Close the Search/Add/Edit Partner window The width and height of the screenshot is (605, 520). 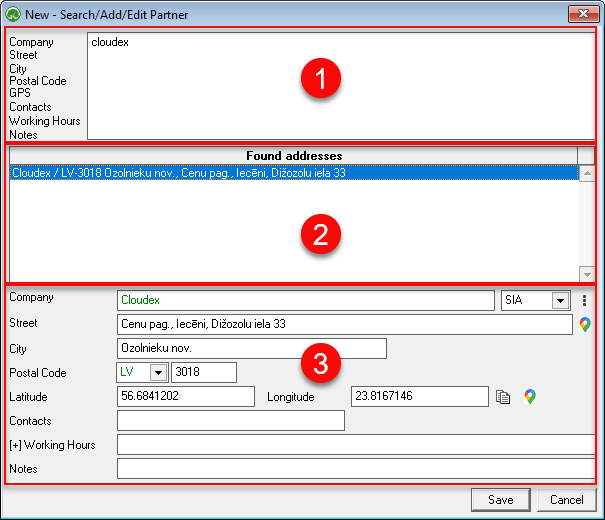[x=583, y=14]
